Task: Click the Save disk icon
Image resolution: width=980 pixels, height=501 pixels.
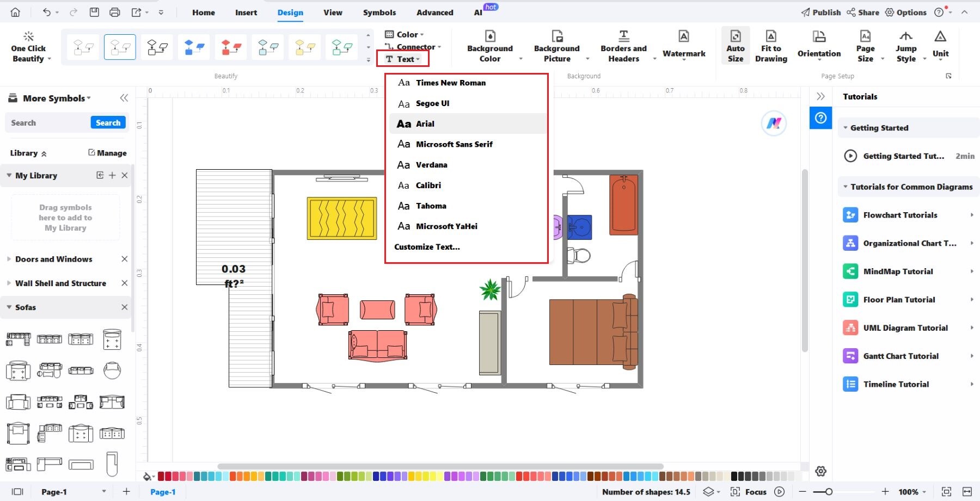Action: click(x=94, y=12)
